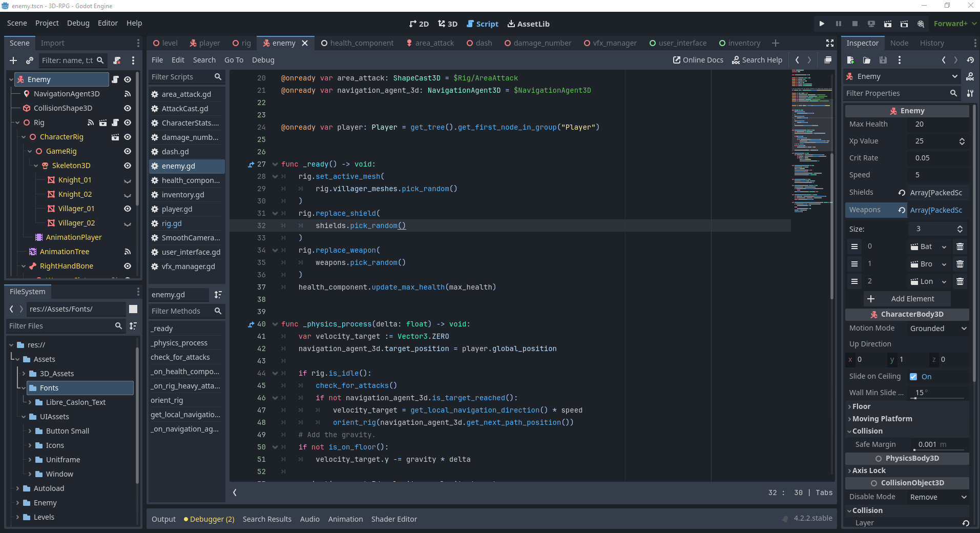Image resolution: width=980 pixels, height=533 pixels.
Task: Toggle alphabetical sorting of methods list
Action: (218, 295)
